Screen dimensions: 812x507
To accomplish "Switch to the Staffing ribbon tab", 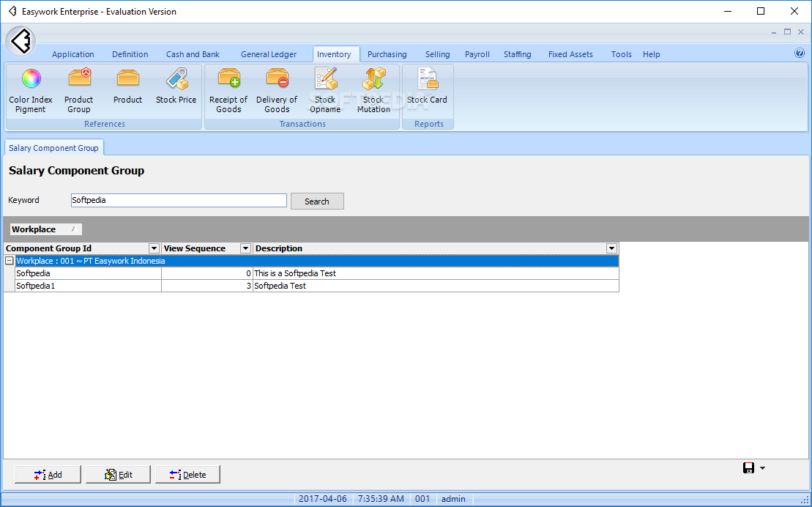I will click(518, 54).
